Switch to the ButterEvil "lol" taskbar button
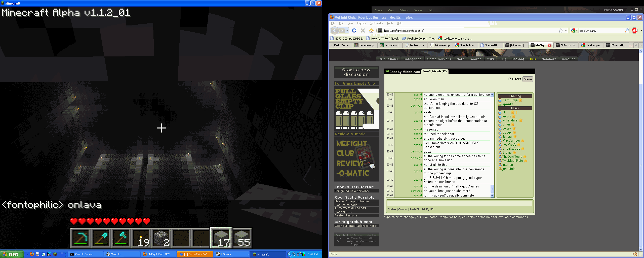The width and height of the screenshot is (644, 258). [x=195, y=254]
